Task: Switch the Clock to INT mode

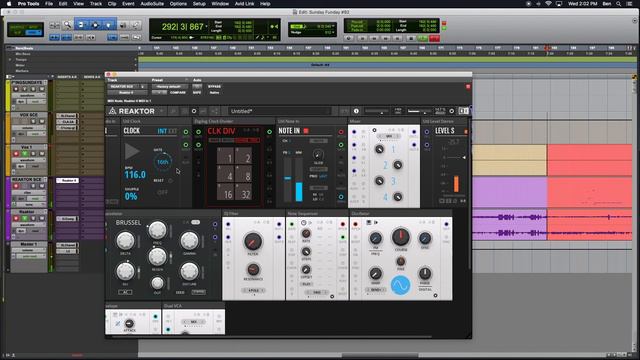Action: [x=162, y=131]
